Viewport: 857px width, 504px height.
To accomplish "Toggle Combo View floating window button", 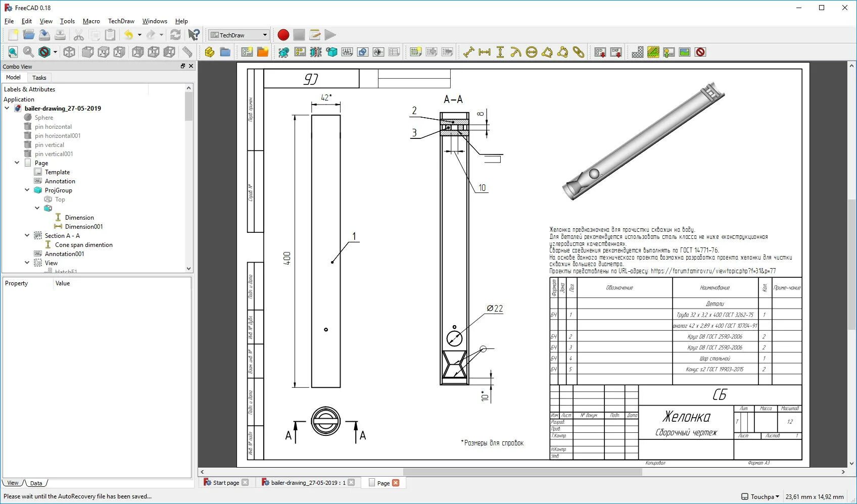I will [183, 66].
